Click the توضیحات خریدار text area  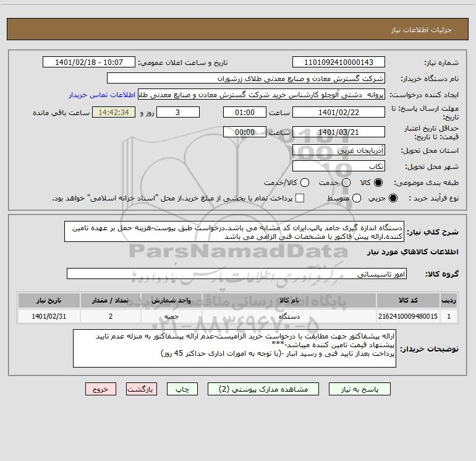(234, 348)
